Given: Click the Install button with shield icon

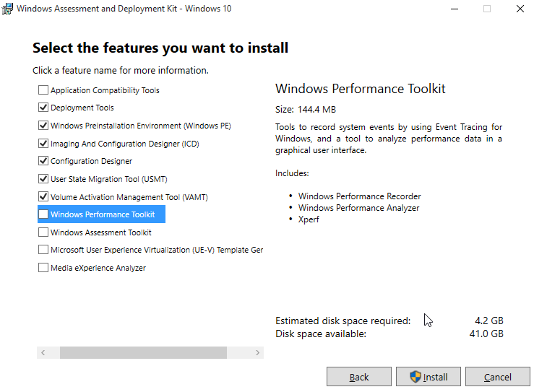Looking at the screenshot, I should point(428,377).
